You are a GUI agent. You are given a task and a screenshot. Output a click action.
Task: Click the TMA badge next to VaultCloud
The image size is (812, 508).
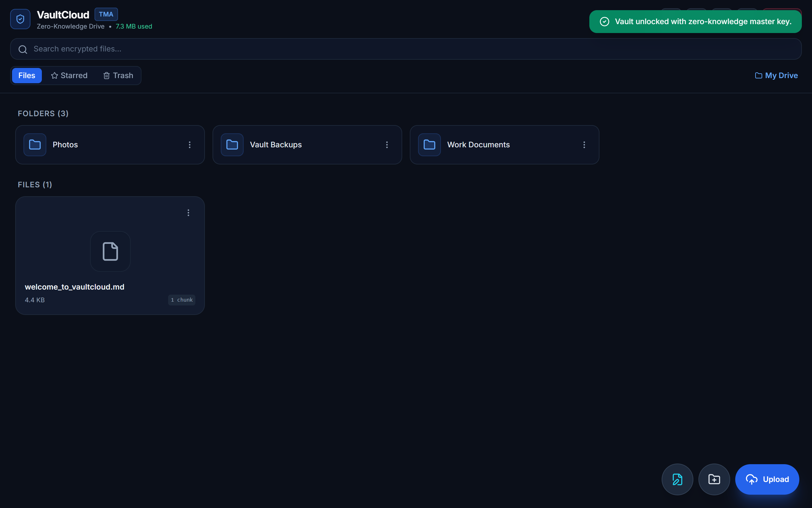point(106,15)
